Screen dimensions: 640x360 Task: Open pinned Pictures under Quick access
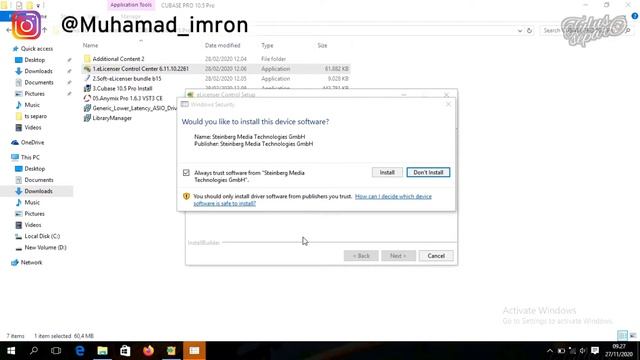(34, 93)
